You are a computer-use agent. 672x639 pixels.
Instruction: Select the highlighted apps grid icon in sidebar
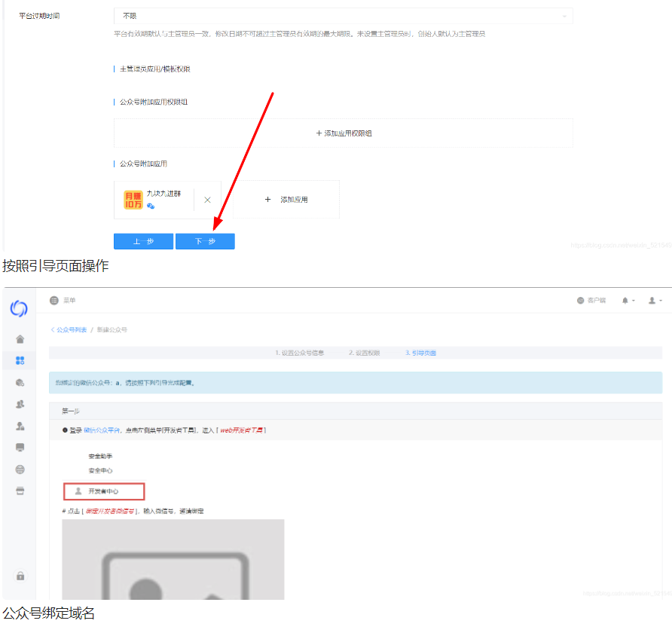[x=20, y=360]
